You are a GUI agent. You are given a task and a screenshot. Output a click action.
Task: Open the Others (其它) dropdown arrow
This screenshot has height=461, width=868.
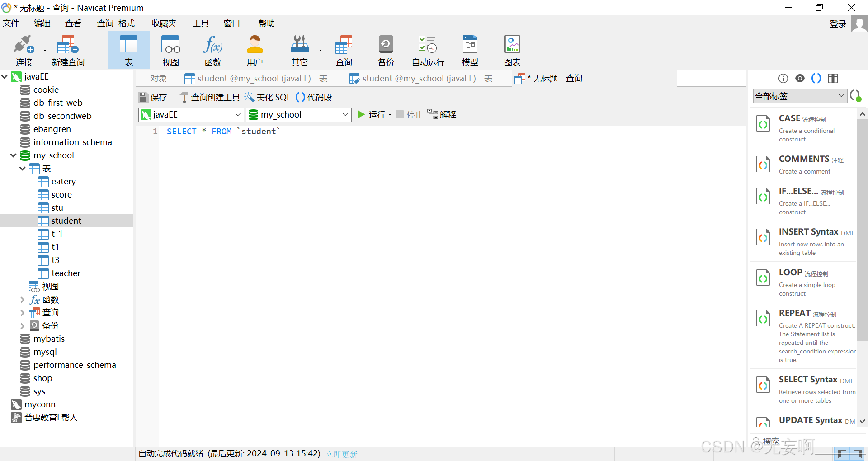tap(321, 50)
